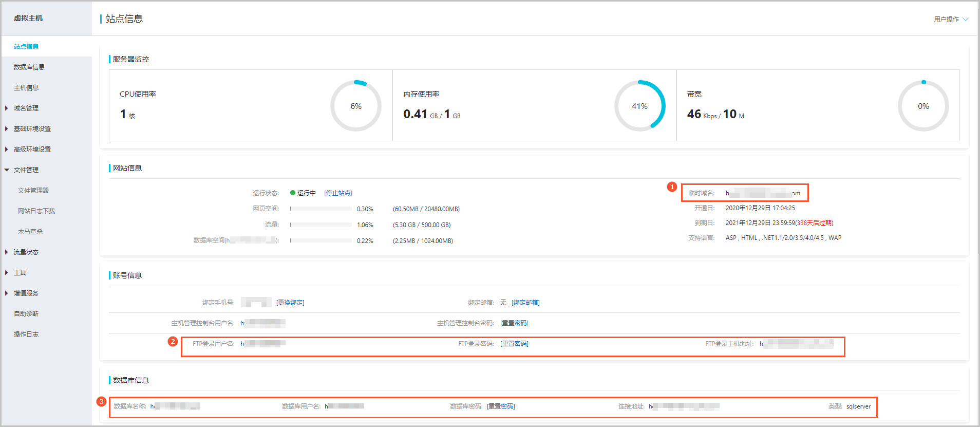Click the 流量 usage progress bar
Screen dimensions: 980x427
tap(321, 225)
